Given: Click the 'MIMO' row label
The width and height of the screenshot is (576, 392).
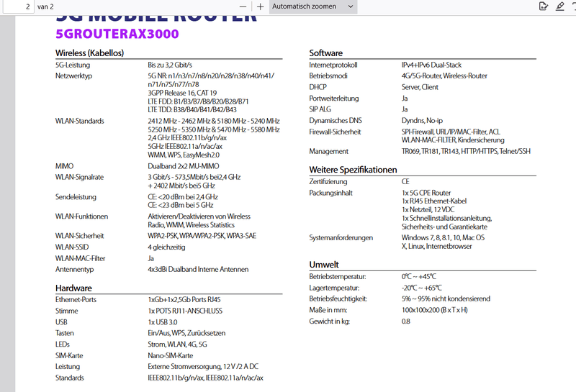Looking at the screenshot, I should (x=64, y=166).
